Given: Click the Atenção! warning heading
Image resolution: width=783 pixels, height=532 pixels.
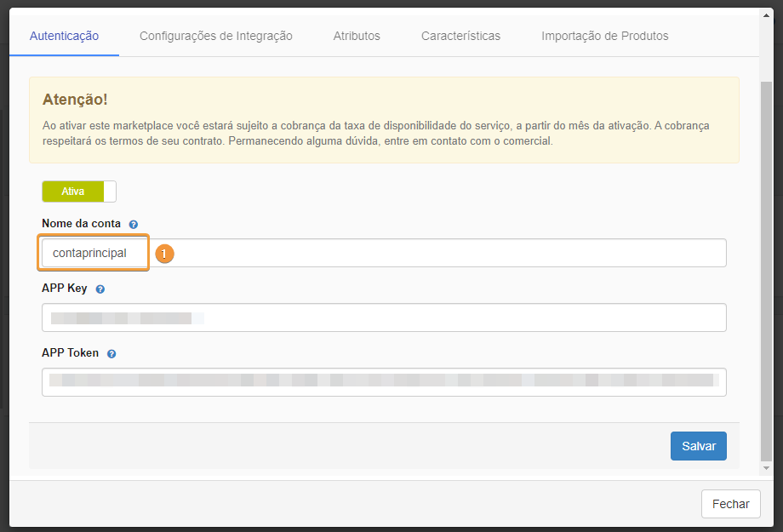Looking at the screenshot, I should (x=75, y=100).
